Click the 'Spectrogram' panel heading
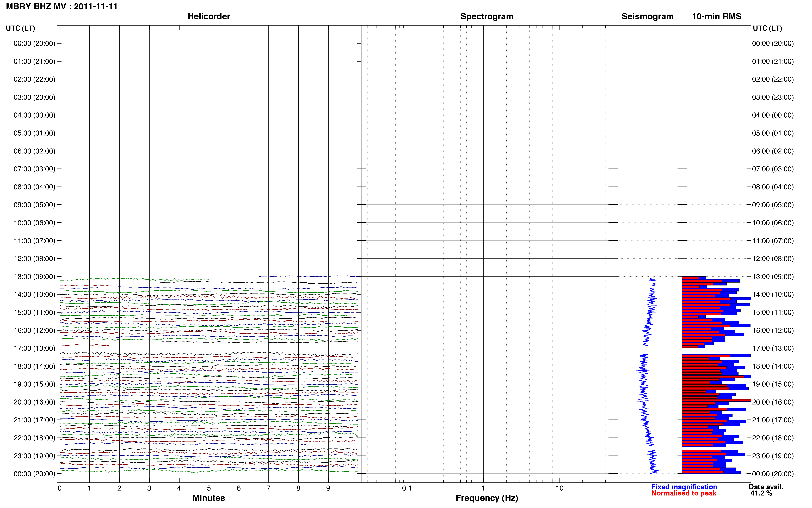 (x=487, y=16)
